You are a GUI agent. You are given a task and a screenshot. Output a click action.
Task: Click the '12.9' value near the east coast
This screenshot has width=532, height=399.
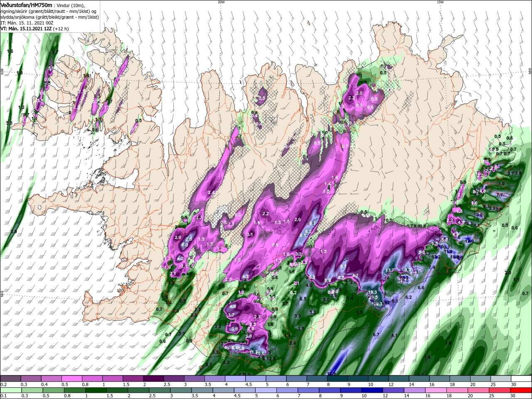(469, 241)
